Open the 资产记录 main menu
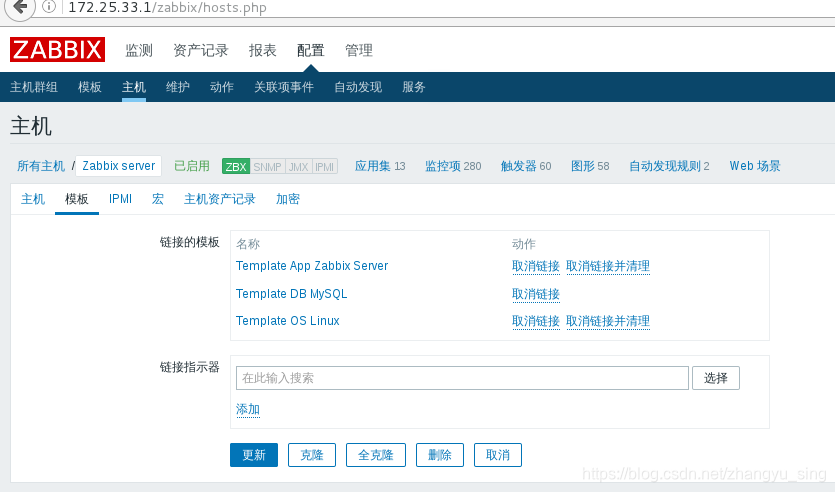 [x=201, y=51]
